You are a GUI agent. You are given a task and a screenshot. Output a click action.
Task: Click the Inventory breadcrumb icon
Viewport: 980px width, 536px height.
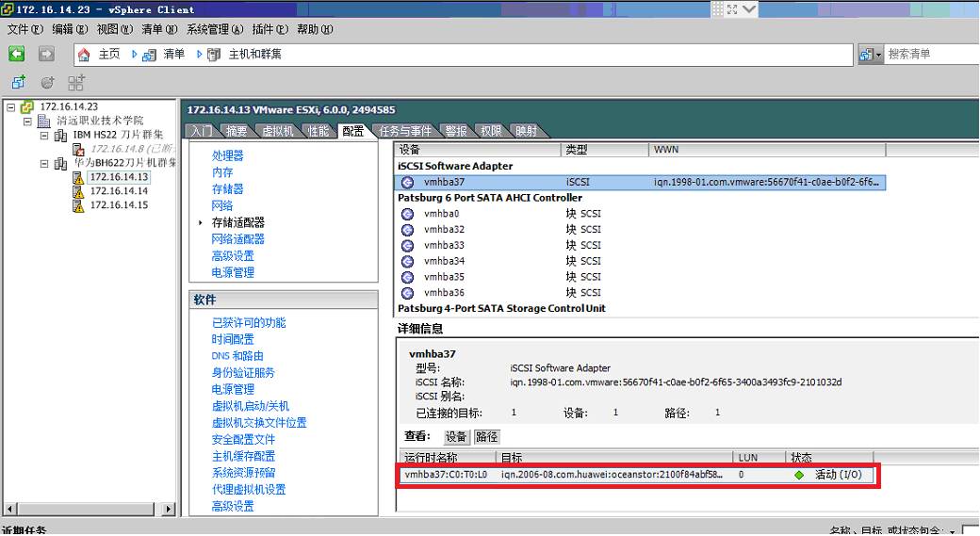tap(149, 55)
